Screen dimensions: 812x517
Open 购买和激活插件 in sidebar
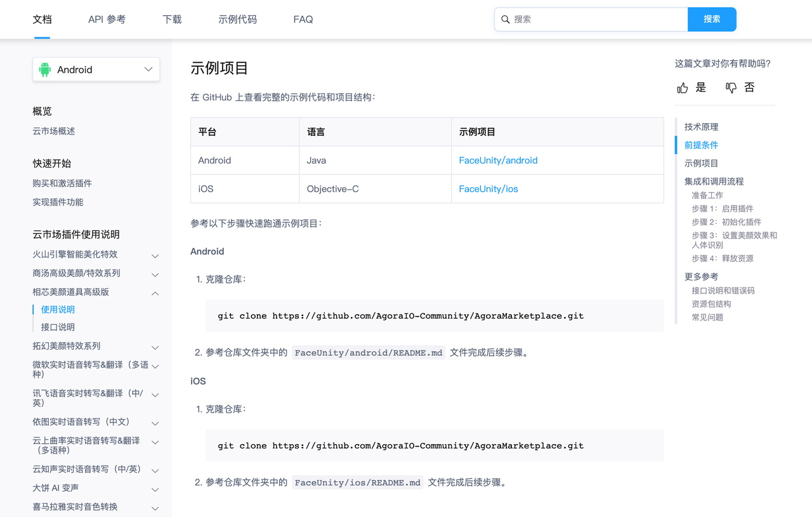click(x=62, y=183)
